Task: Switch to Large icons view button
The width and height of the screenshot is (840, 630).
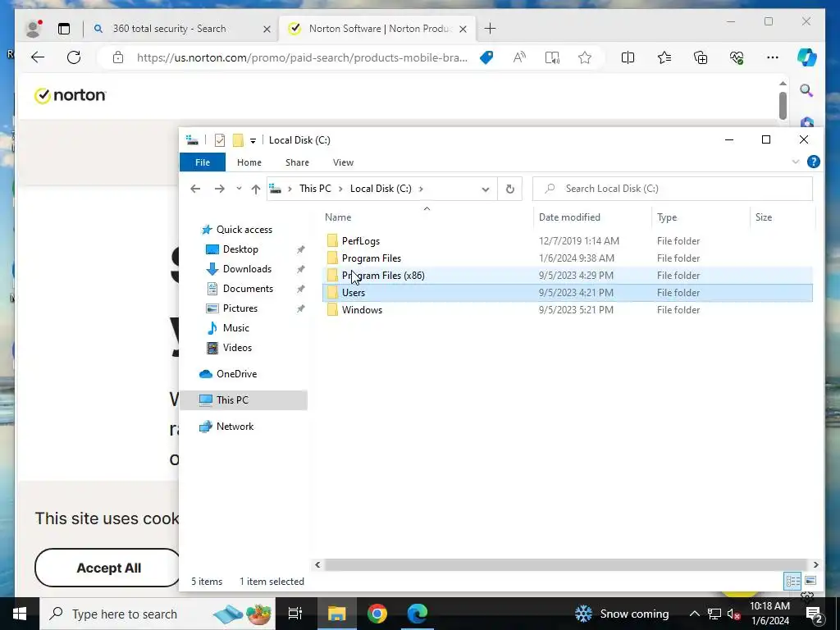Action: tap(810, 581)
